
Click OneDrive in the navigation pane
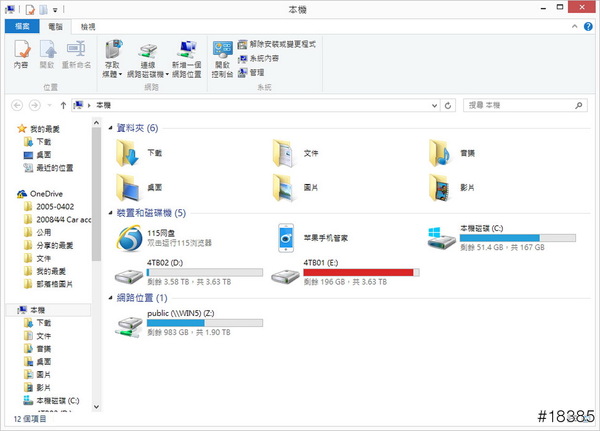(x=40, y=194)
